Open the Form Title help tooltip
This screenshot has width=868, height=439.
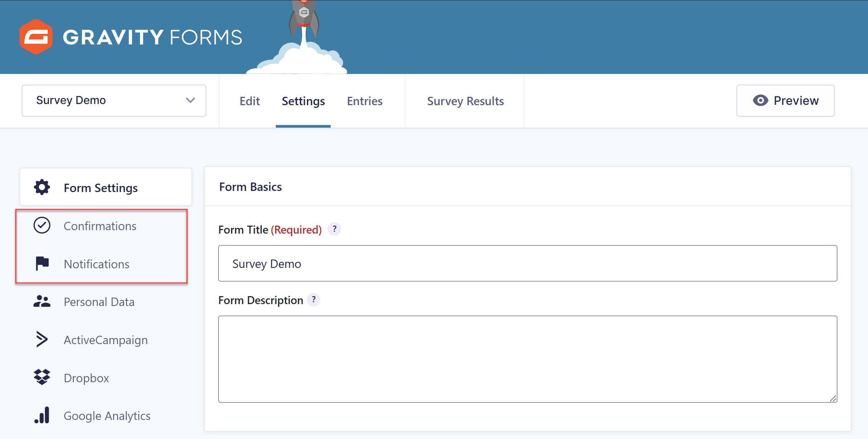[334, 229]
